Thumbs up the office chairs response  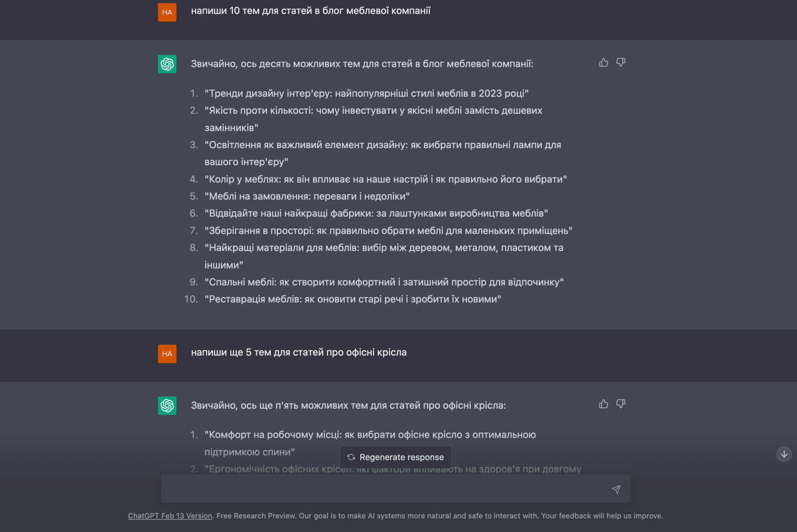click(603, 404)
